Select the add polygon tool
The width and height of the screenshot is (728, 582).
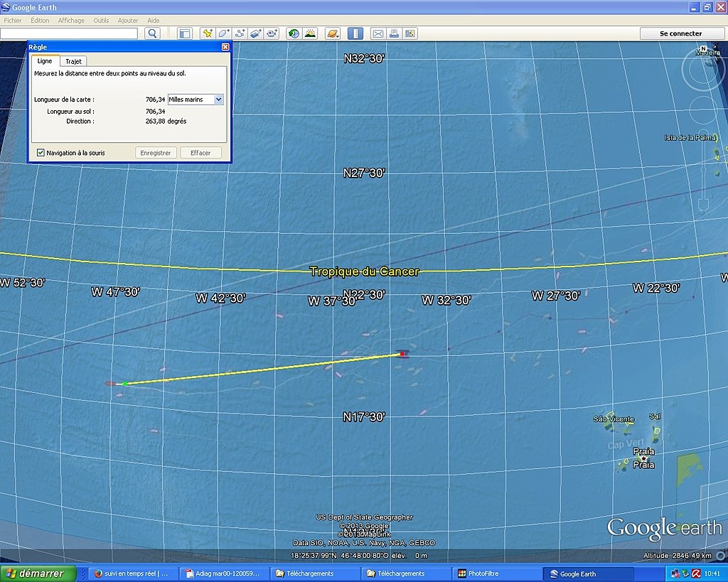coord(224,33)
